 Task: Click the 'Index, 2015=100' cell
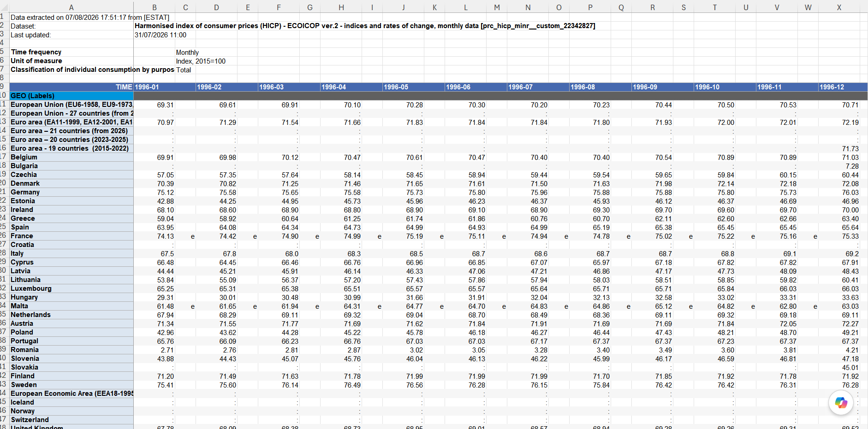pyautogui.click(x=201, y=61)
